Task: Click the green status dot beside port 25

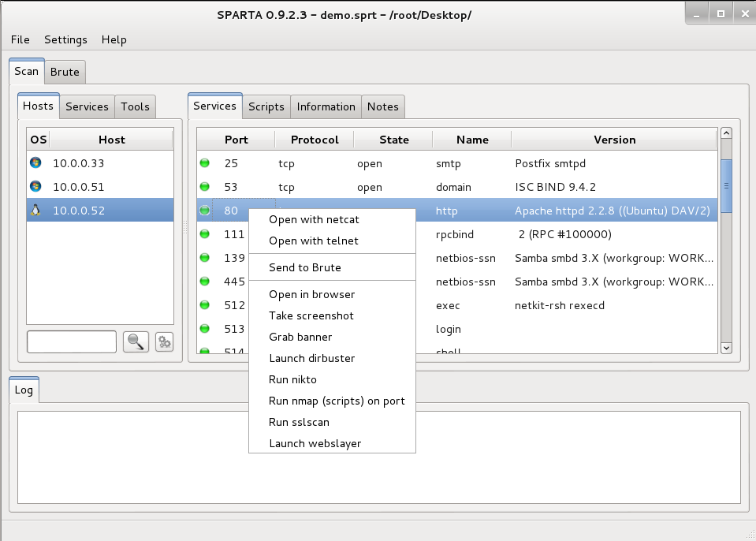Action: (x=204, y=163)
